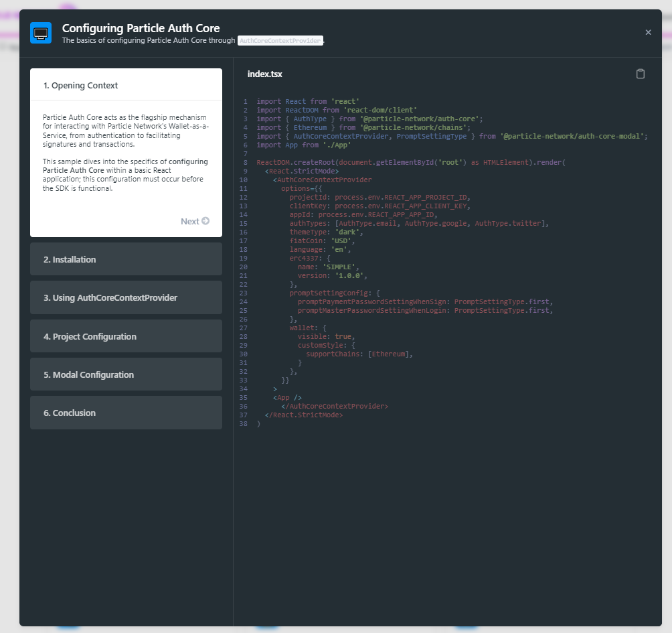
Task: Click the name: 'SIMPLE' line
Action: pos(328,267)
